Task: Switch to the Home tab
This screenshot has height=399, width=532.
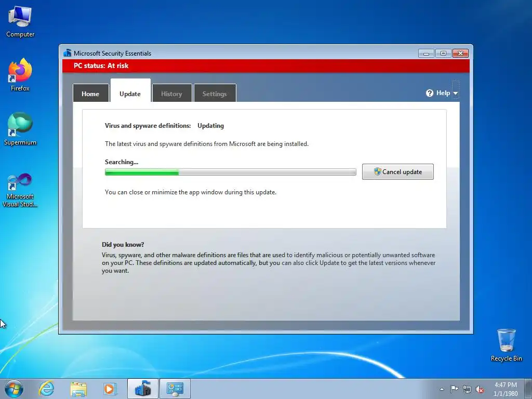Action: (x=90, y=94)
